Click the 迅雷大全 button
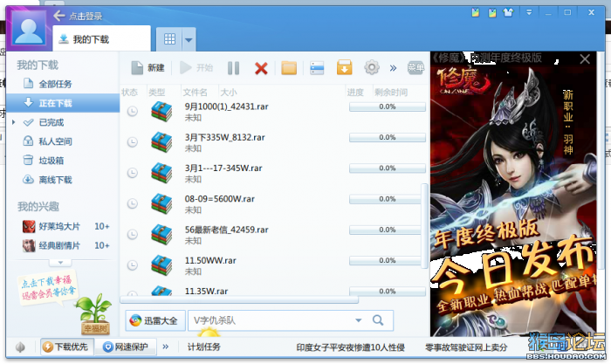The image size is (611, 364). point(154,320)
